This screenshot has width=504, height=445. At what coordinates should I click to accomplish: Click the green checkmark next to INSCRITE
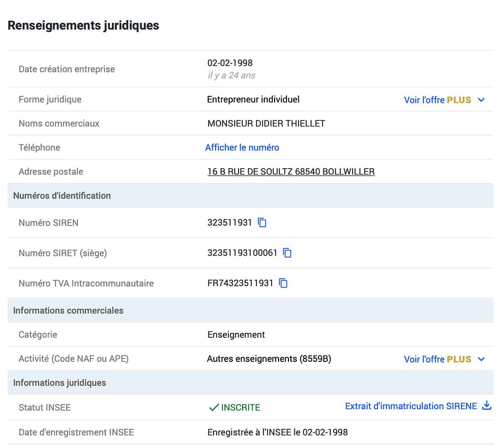pos(214,408)
